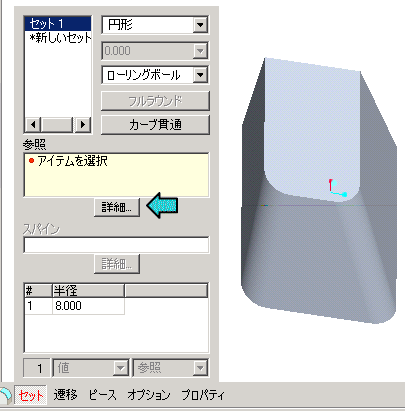Click the round feature icon at bottom left
The height and width of the screenshot is (411, 405).
pos(5,397)
